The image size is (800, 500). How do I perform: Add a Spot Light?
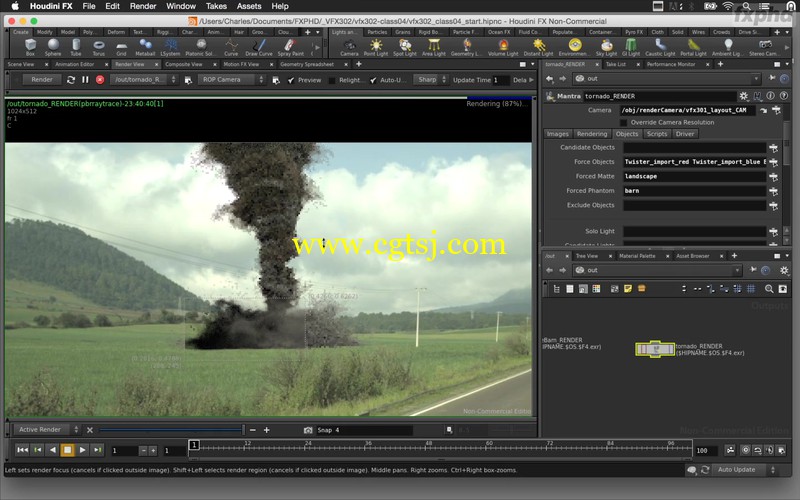click(x=405, y=47)
